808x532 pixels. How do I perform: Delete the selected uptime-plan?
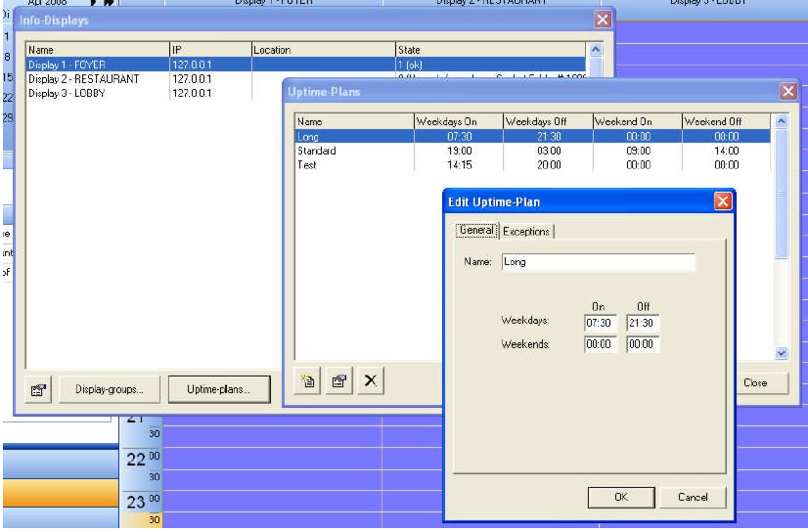click(x=370, y=381)
